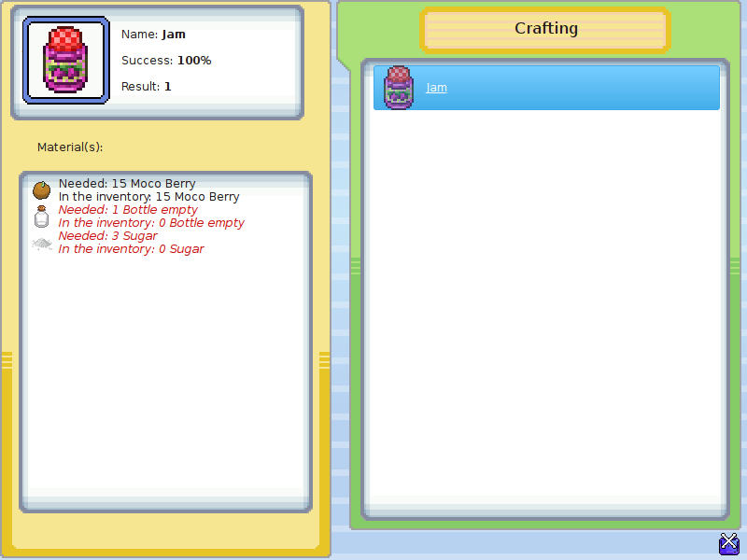Click the Crafting title tab
Viewport: 747px width, 560px height.
pos(546,29)
